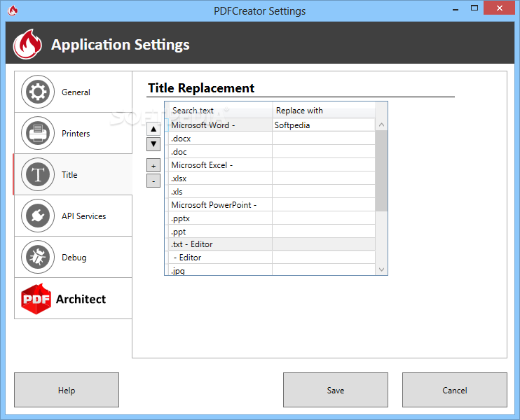Open the API Services plug icon

point(38,216)
